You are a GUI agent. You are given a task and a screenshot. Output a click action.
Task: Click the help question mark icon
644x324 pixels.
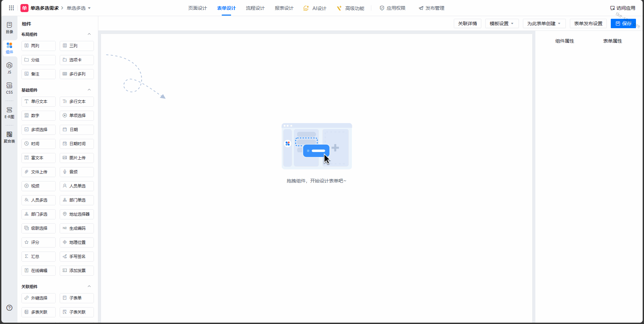tap(9, 308)
